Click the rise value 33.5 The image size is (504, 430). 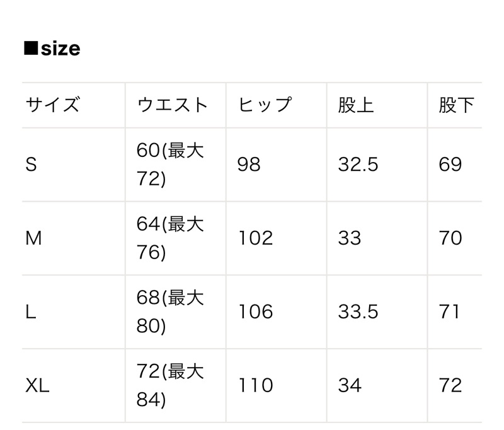click(x=358, y=311)
